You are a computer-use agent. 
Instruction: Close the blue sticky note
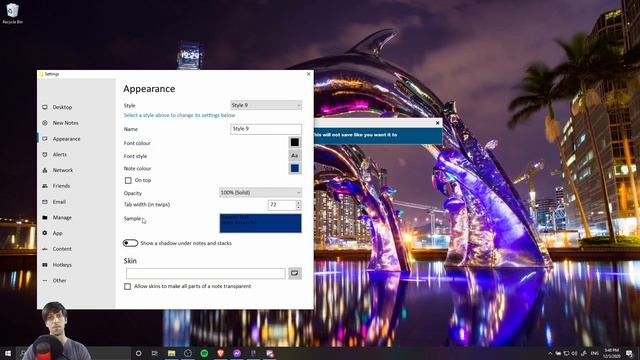(438, 123)
